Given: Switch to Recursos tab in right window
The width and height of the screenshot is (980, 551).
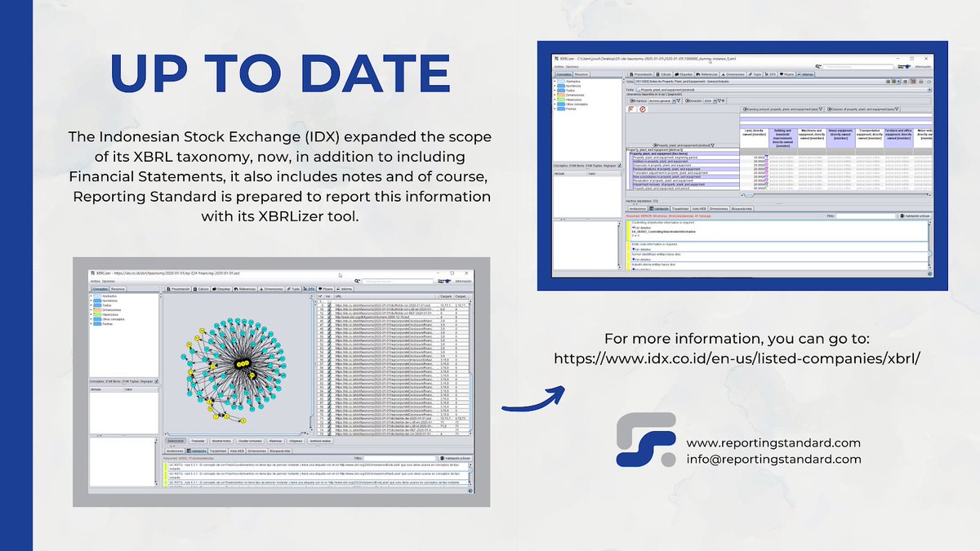Looking at the screenshot, I should [581, 74].
